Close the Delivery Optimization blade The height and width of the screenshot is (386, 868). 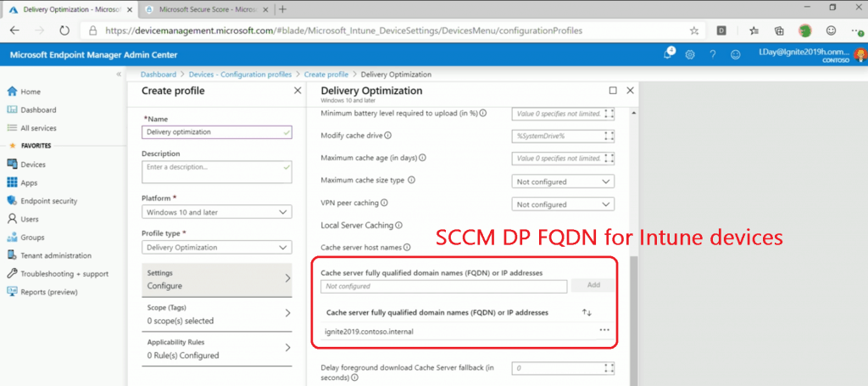[x=630, y=90]
